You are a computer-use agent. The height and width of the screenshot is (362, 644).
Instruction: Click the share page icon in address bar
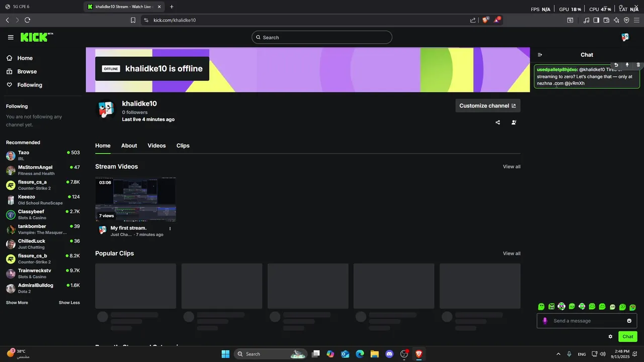[473, 20]
